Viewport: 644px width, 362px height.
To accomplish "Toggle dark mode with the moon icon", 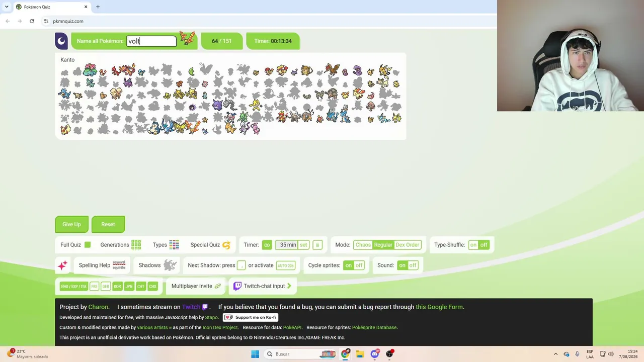I will point(61,41).
